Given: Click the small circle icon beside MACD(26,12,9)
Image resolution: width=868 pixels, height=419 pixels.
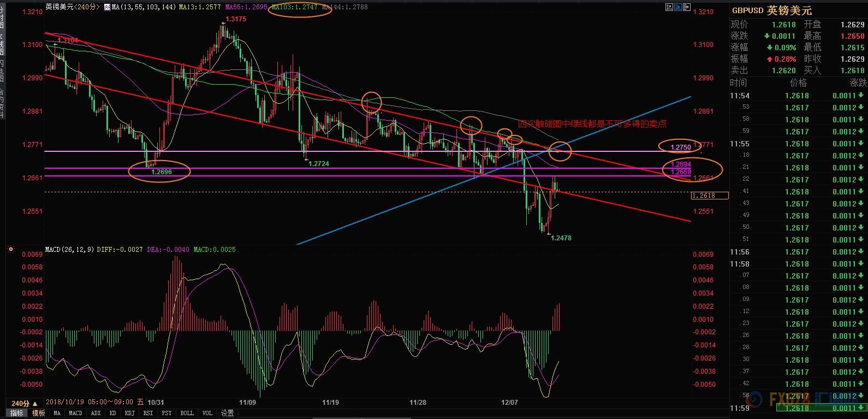Looking at the screenshot, I should point(10,250).
